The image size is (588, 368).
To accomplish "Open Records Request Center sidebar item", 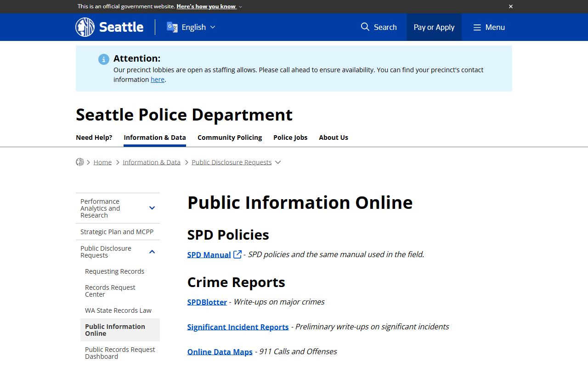I will coord(110,291).
